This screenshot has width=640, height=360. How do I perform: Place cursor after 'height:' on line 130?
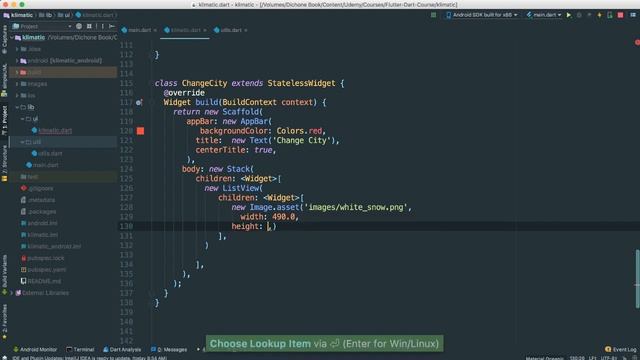click(268, 227)
